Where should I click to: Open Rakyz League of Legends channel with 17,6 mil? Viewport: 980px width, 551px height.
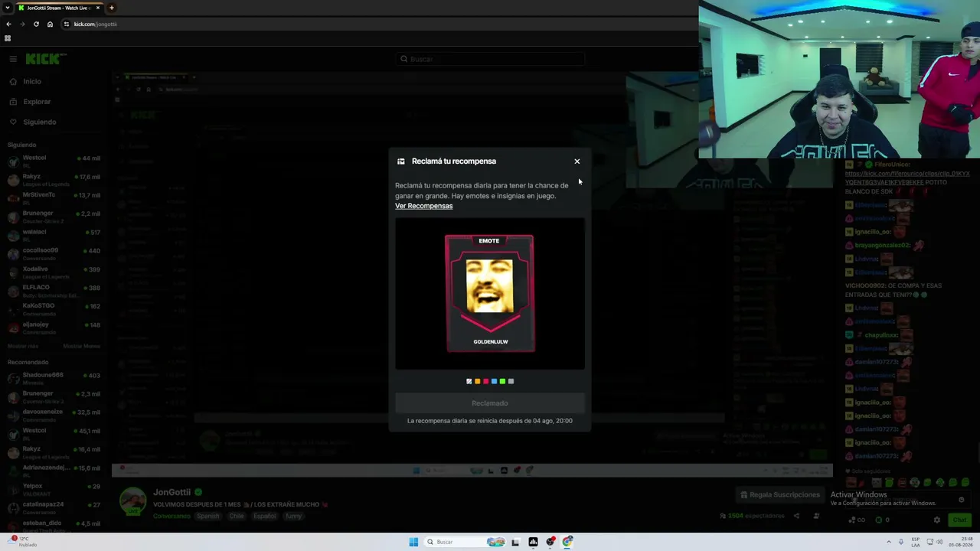55,180
